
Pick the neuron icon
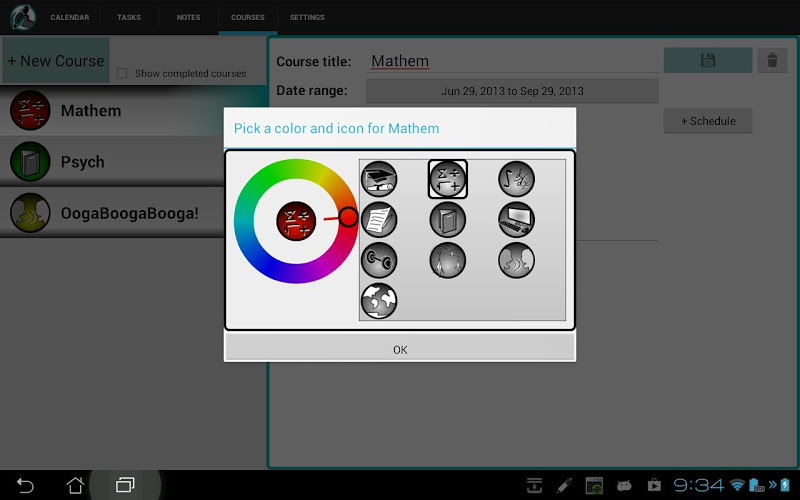[x=448, y=260]
